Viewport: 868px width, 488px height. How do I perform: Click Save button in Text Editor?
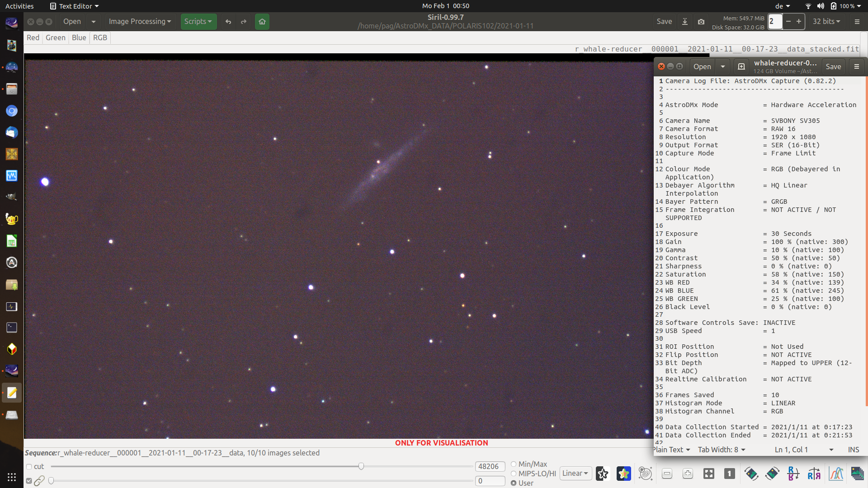[833, 66]
